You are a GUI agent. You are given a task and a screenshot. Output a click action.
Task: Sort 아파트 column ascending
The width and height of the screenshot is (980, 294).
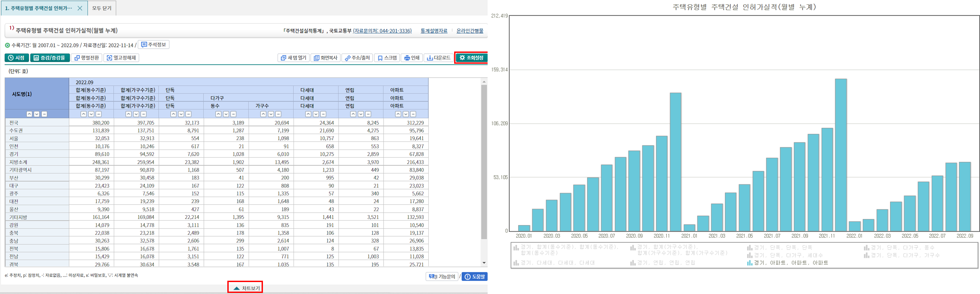coord(398,114)
